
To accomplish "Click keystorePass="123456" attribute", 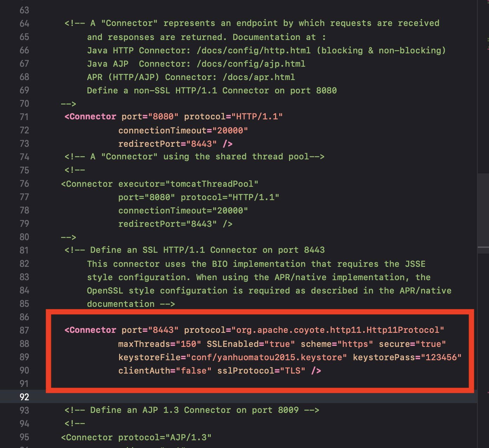I will click(x=407, y=357).
